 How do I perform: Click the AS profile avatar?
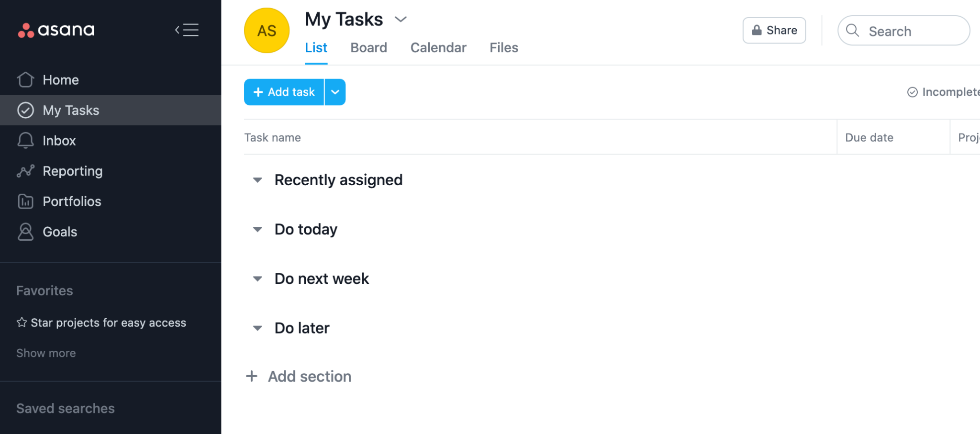(267, 31)
